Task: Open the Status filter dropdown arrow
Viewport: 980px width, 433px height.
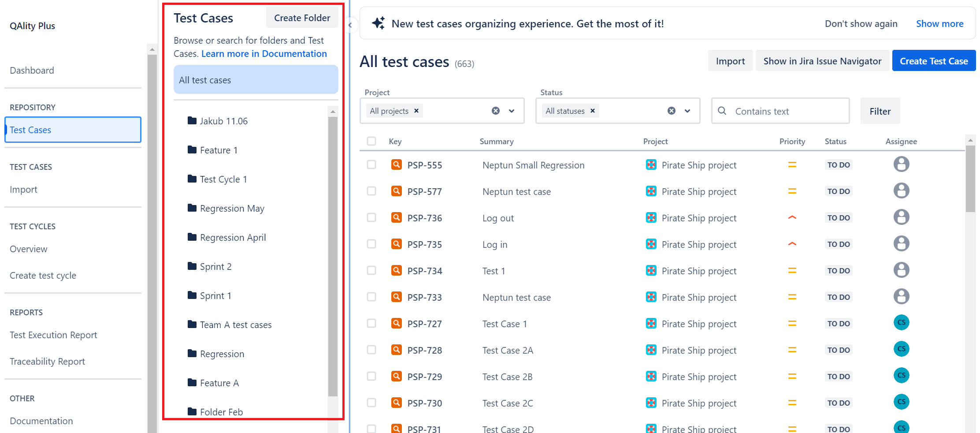Action: (687, 111)
